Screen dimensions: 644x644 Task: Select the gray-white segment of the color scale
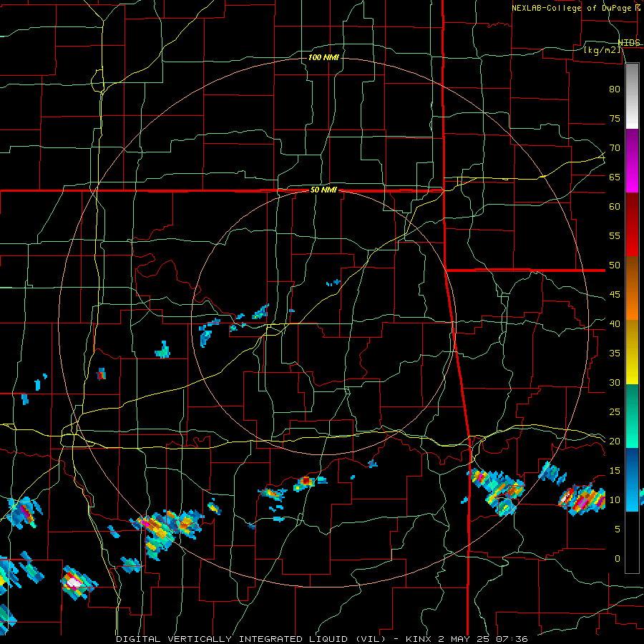(x=632, y=96)
